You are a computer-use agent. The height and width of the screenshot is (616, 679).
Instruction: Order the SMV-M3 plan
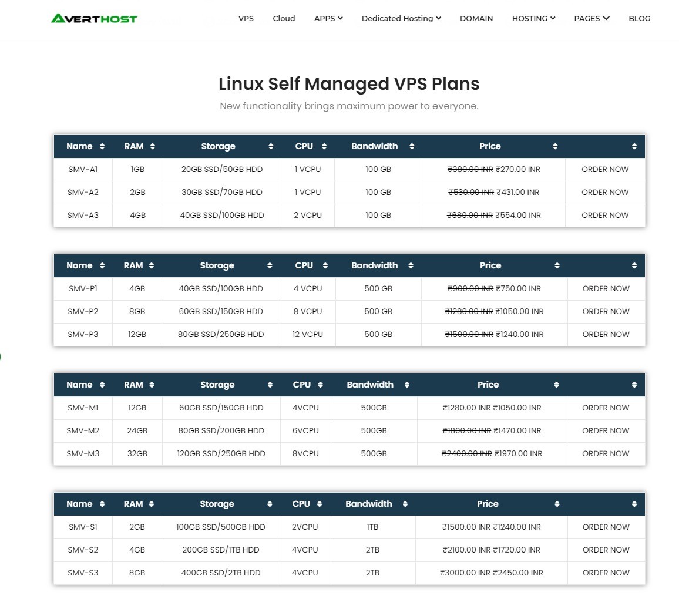(x=606, y=454)
